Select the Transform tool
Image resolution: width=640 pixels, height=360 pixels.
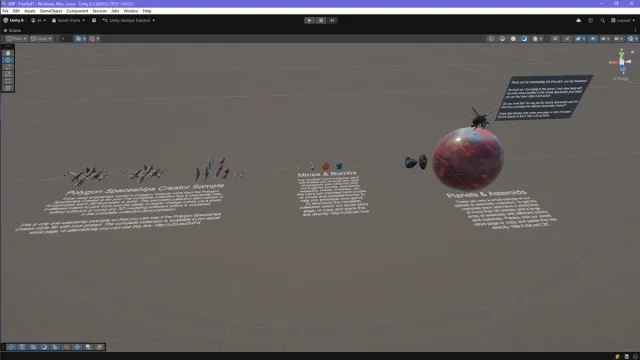pyautogui.click(x=8, y=88)
